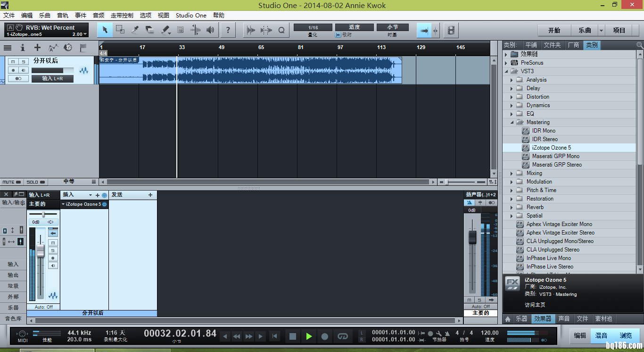The height and width of the screenshot is (352, 644).
Task: Choose the Mute tool box icon
Action: [x=180, y=30]
